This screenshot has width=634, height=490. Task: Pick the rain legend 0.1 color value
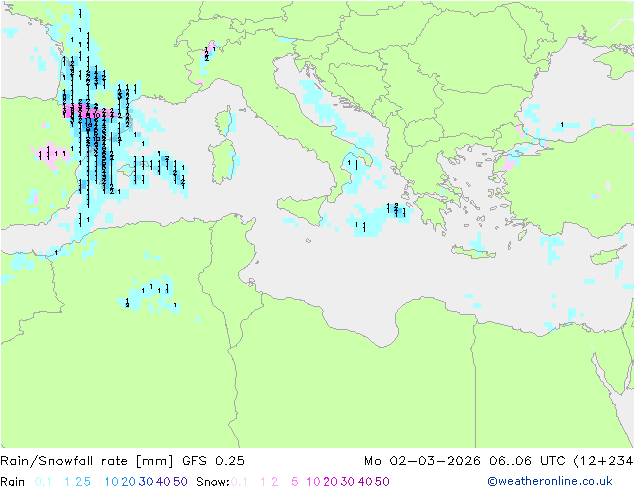(x=43, y=482)
